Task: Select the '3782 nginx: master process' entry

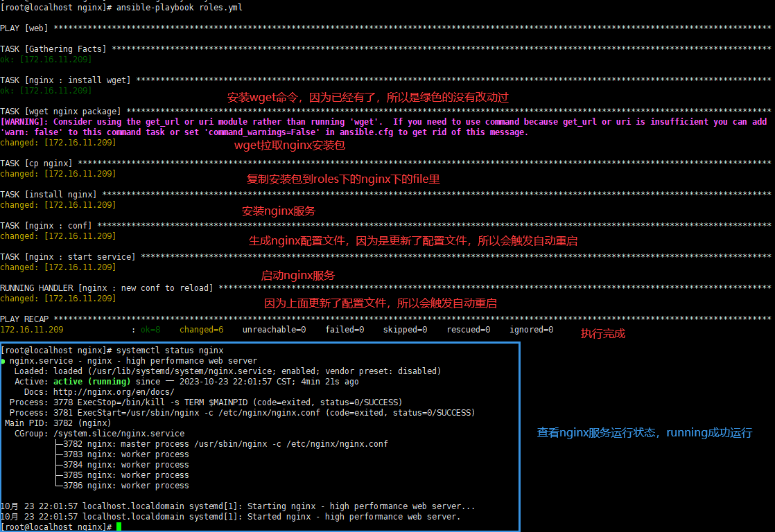Action: (x=225, y=443)
